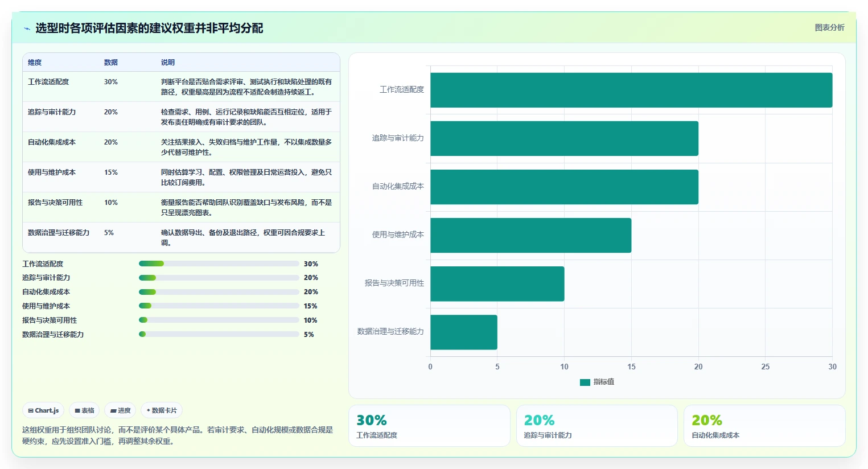The height and width of the screenshot is (469, 868).
Task: Click the small icon before the title
Action: coord(27,28)
